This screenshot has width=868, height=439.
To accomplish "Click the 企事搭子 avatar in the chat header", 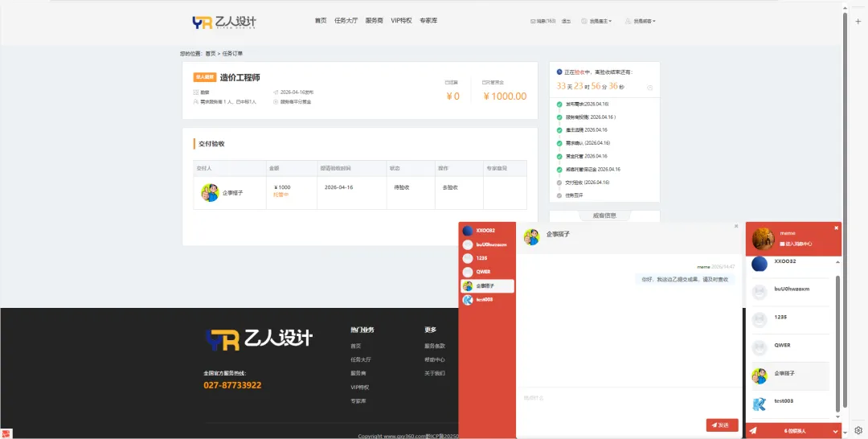I will [x=531, y=237].
